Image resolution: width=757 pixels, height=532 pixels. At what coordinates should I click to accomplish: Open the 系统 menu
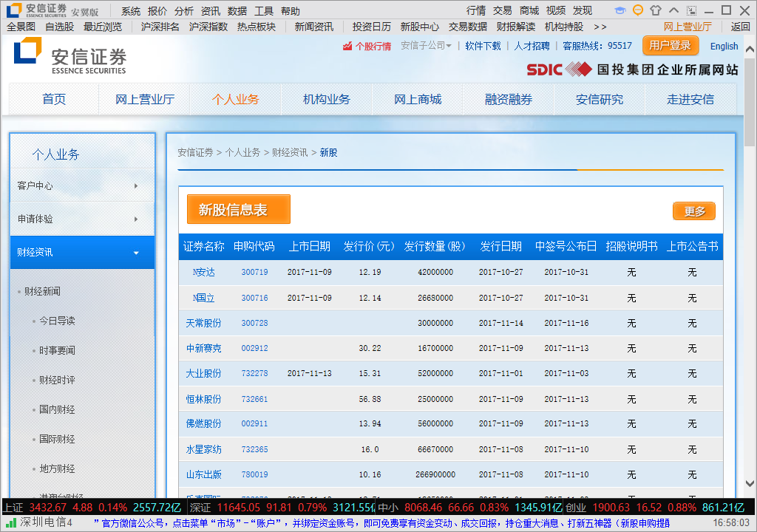pos(130,10)
